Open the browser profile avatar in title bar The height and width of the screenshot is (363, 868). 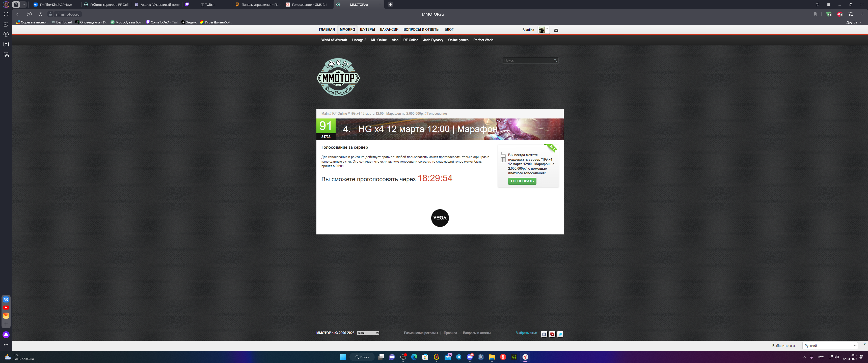point(6,4)
